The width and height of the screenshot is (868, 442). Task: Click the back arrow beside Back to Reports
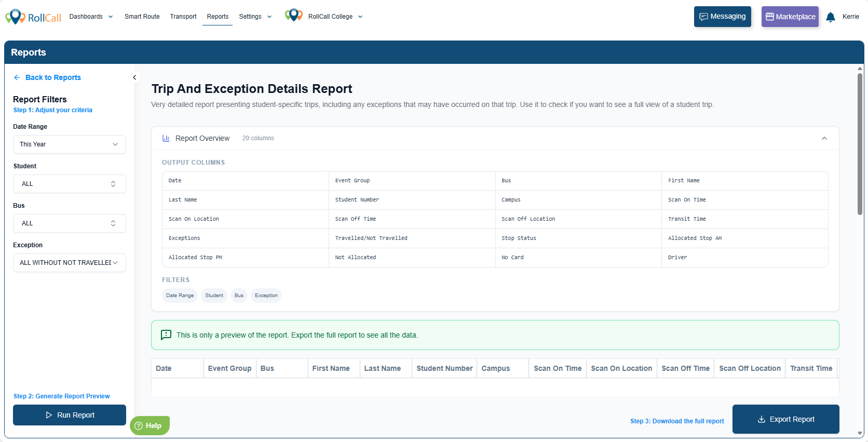tap(17, 77)
